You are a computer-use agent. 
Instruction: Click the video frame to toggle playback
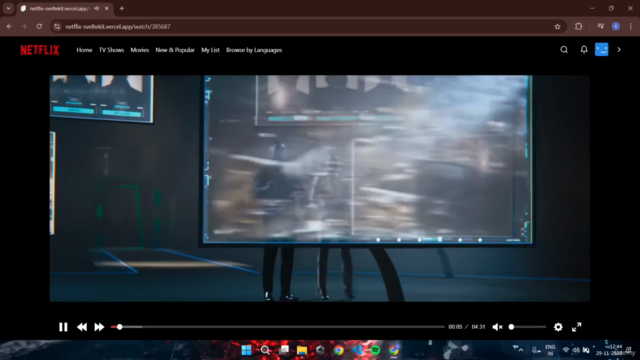320,188
